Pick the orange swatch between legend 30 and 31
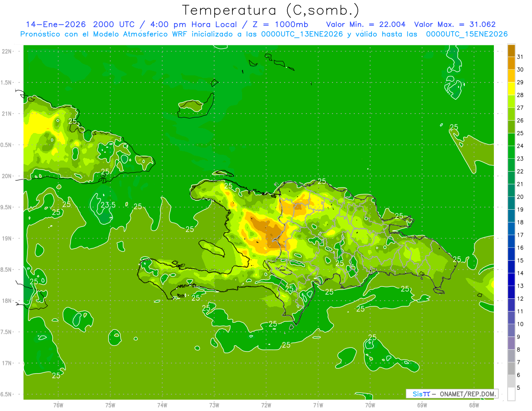532x411 pixels. (511, 63)
